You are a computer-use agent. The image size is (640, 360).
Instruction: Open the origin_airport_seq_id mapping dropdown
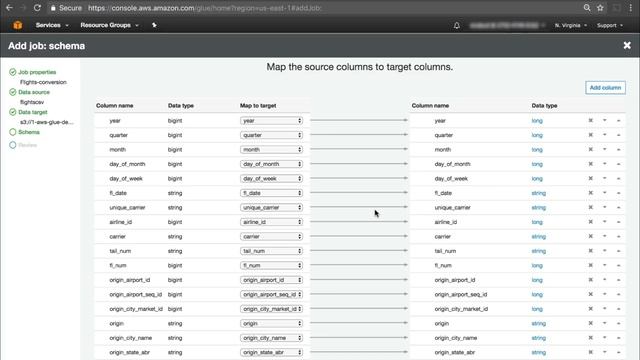(x=271, y=294)
